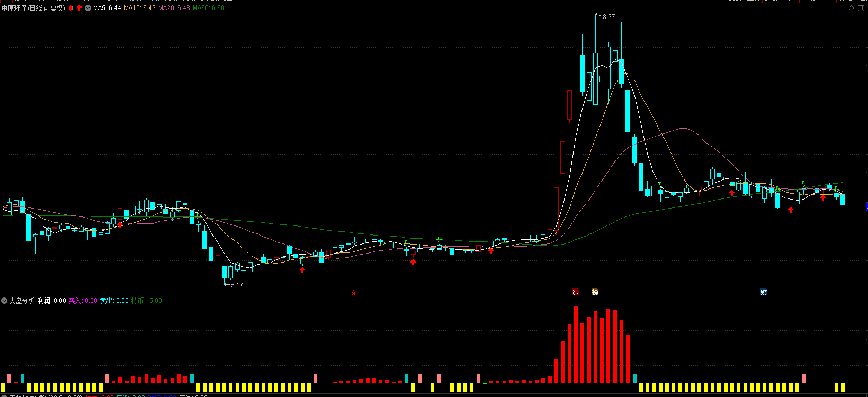Click the 卖出: 0.00 value

[x=114, y=301]
